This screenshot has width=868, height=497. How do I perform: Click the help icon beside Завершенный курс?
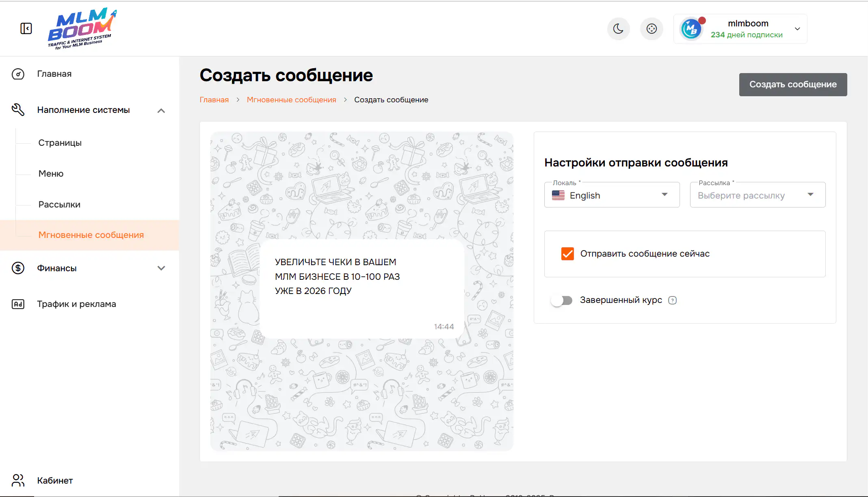[x=672, y=300]
